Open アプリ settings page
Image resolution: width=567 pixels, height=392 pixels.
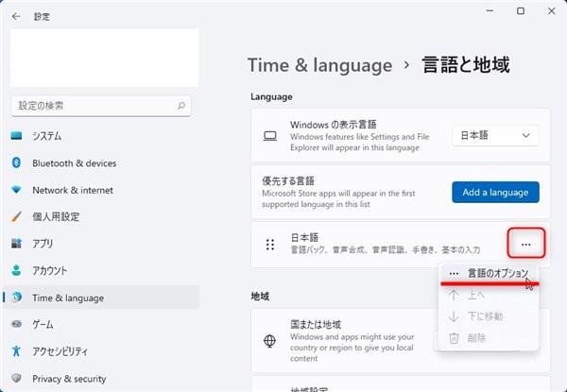[101, 243]
